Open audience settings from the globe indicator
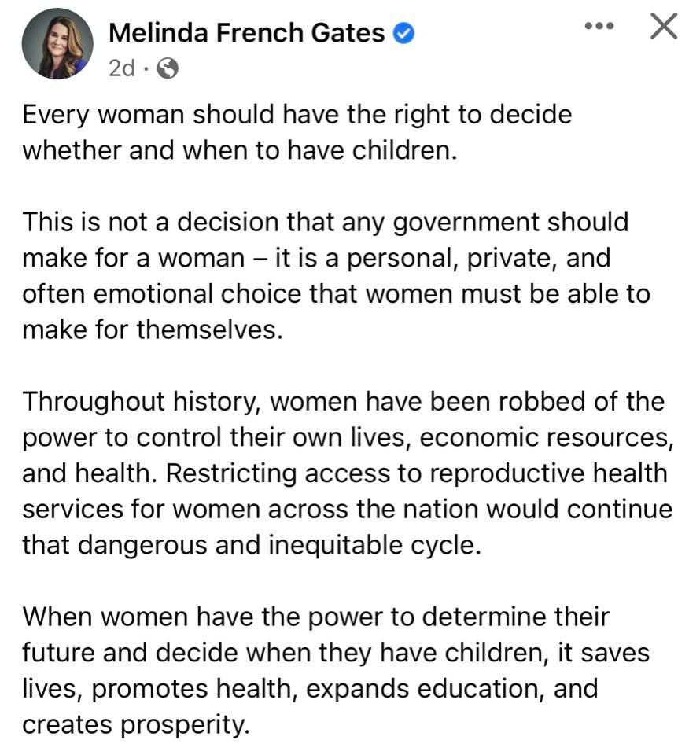Viewport: 700px width, 755px height. (168, 68)
